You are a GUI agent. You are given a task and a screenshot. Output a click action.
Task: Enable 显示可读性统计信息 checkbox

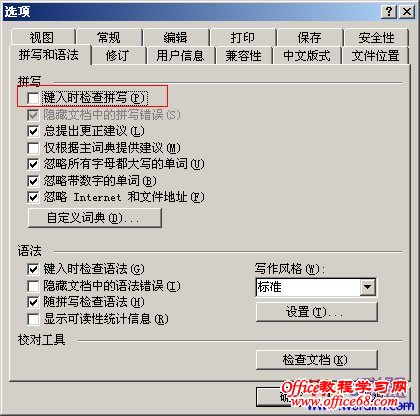click(x=33, y=319)
